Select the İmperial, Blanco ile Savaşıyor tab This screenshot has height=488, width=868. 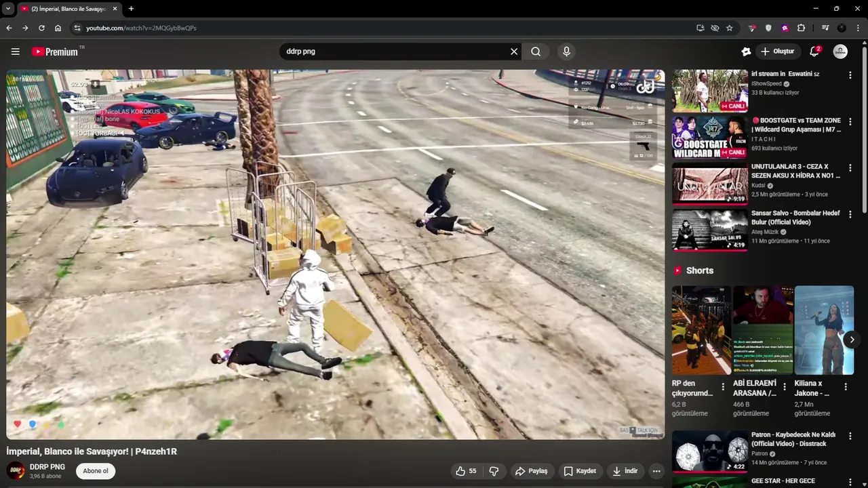click(x=68, y=9)
